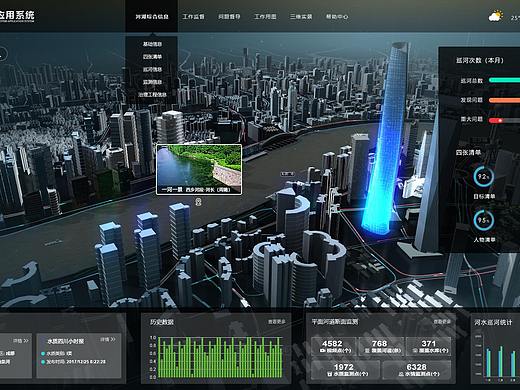This screenshot has width=520, height=390.
Task: Open the 4582 stat card
Action: [x=333, y=346]
